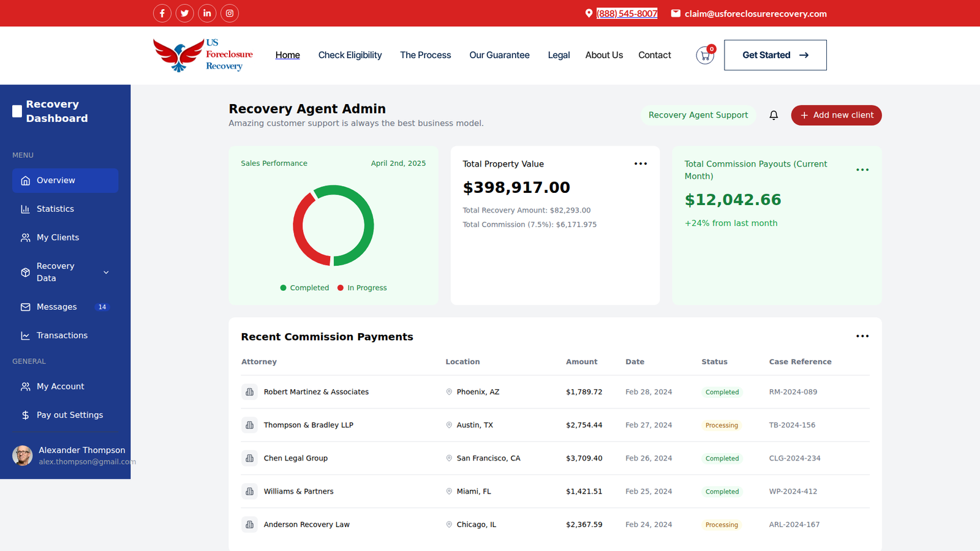Select Statistics in the sidebar
The image size is (980, 551).
tap(56, 209)
